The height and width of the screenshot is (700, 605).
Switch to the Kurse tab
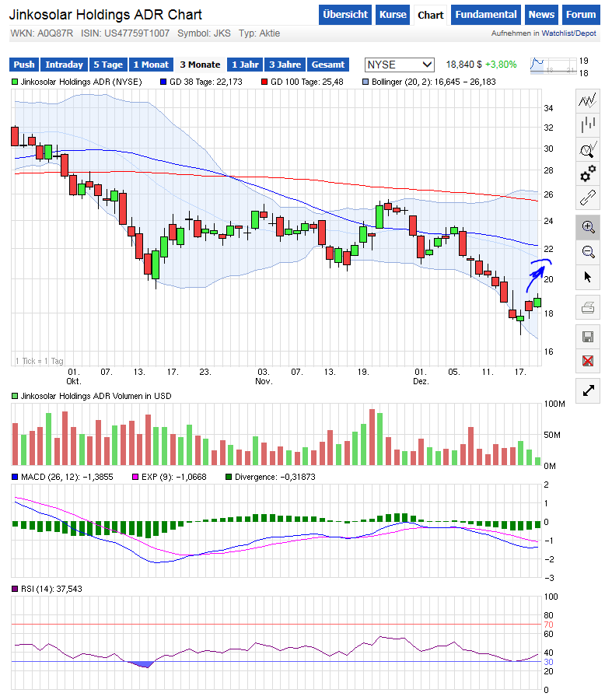(x=393, y=15)
